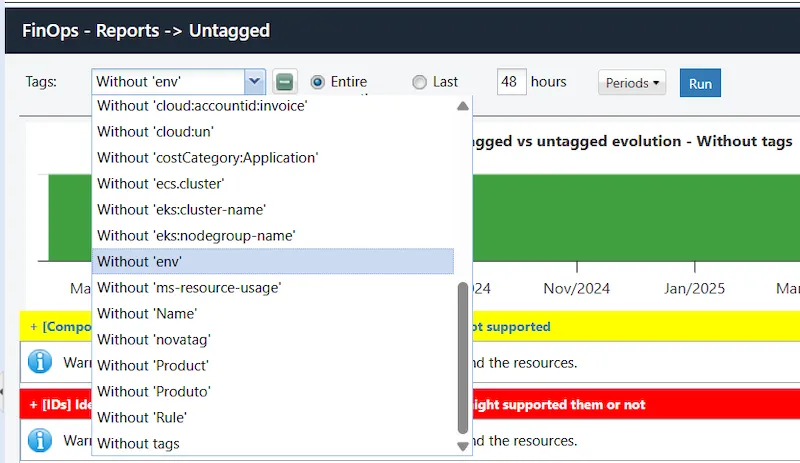Click the hours number input field
The image size is (800, 463).
(x=511, y=82)
